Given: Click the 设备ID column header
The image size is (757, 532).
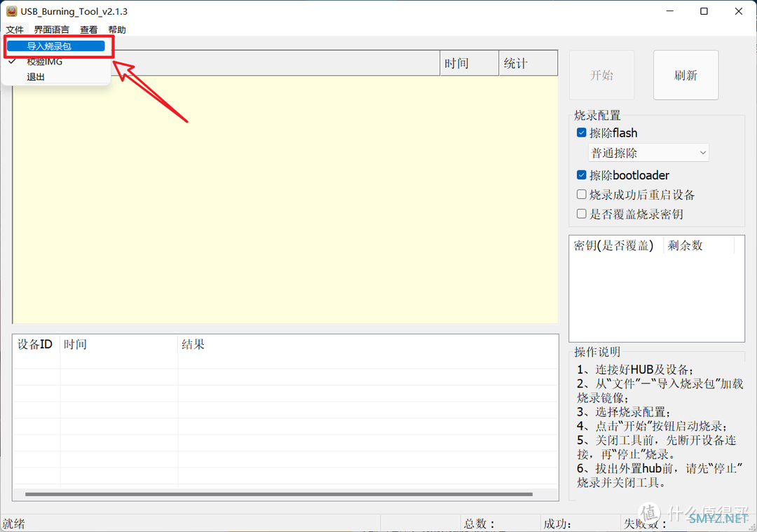Looking at the screenshot, I should point(36,345).
